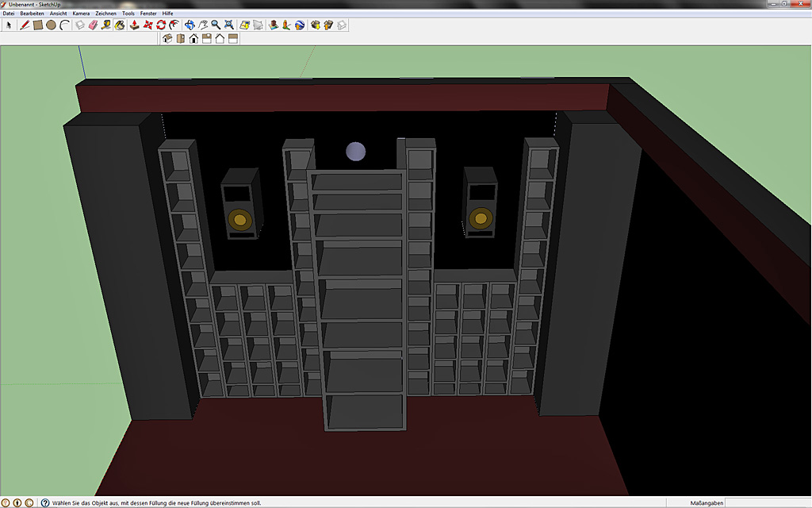Open the Kamera menu
Viewport: 812px width, 508px height.
pyautogui.click(x=81, y=13)
